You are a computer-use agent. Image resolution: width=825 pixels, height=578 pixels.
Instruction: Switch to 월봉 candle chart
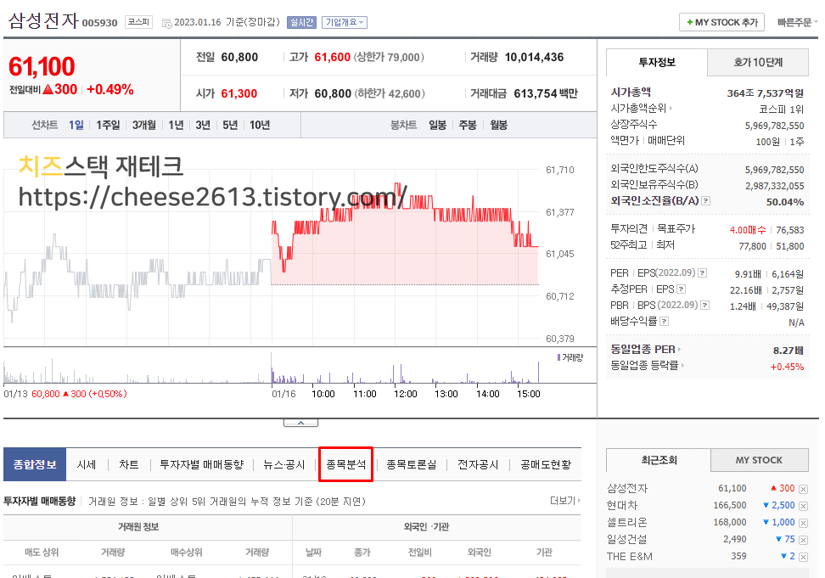point(498,125)
